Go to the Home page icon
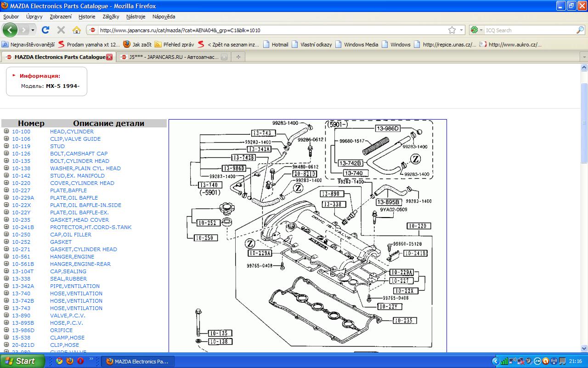The height and width of the screenshot is (368, 588). (77, 30)
